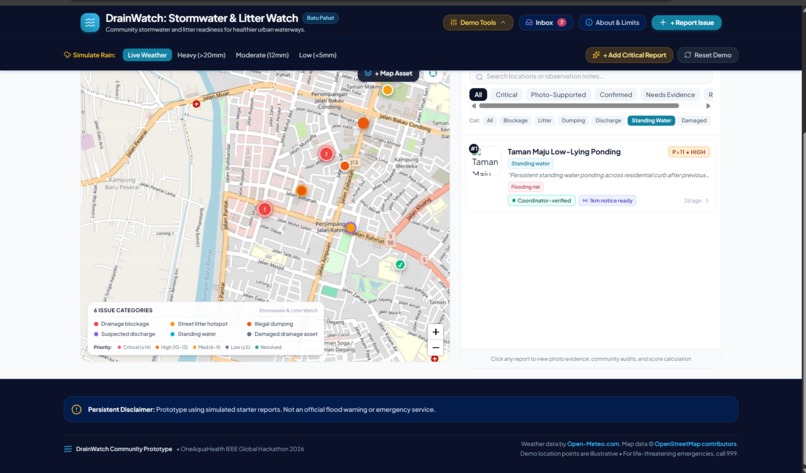Select the Needs Evidence filter chip
The height and width of the screenshot is (473, 806).
(x=670, y=95)
